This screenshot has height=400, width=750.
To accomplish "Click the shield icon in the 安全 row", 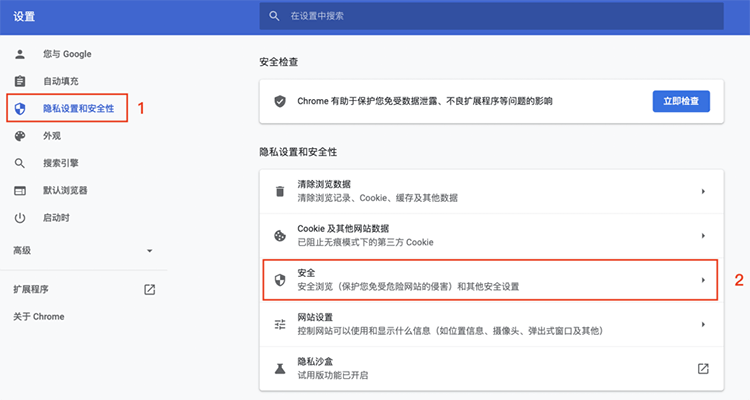I will (x=280, y=280).
